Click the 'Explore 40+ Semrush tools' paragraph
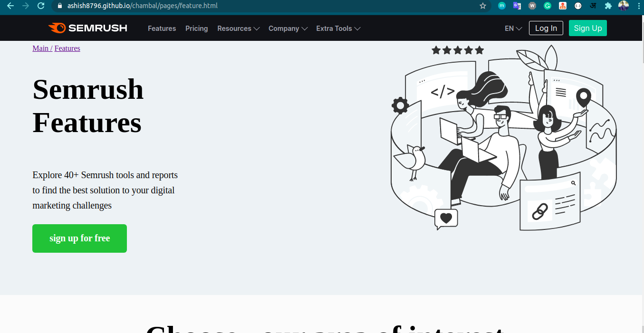Image resolution: width=644 pixels, height=333 pixels. 105,190
